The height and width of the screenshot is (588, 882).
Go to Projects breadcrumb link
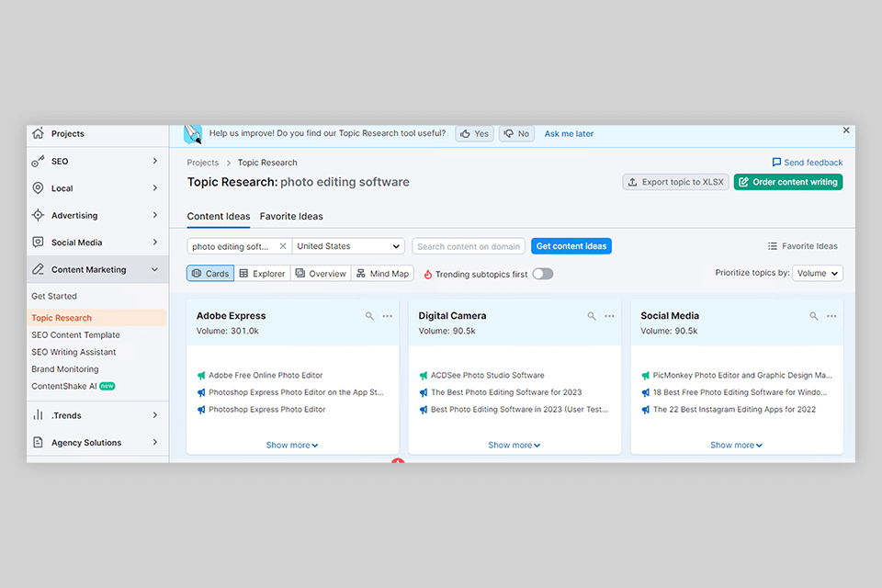(x=202, y=163)
